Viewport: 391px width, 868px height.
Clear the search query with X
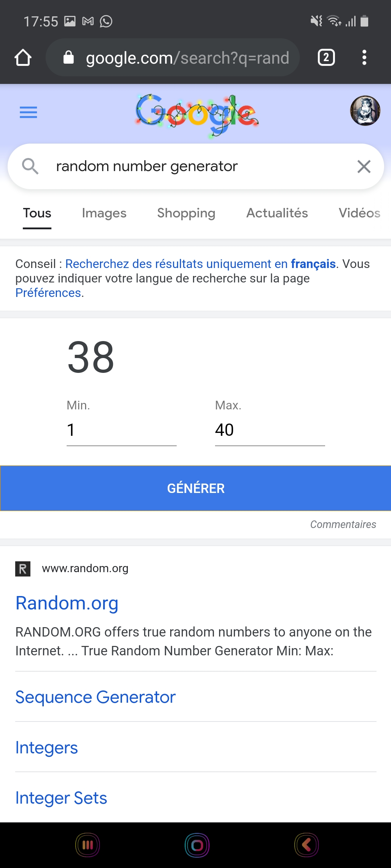click(x=364, y=166)
